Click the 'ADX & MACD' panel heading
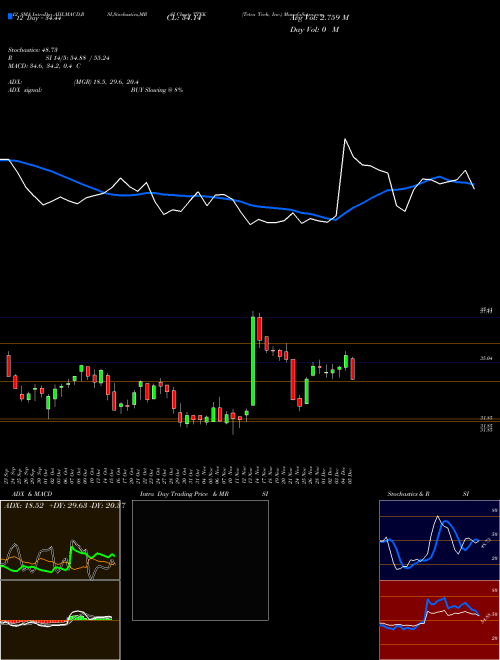 32,494
